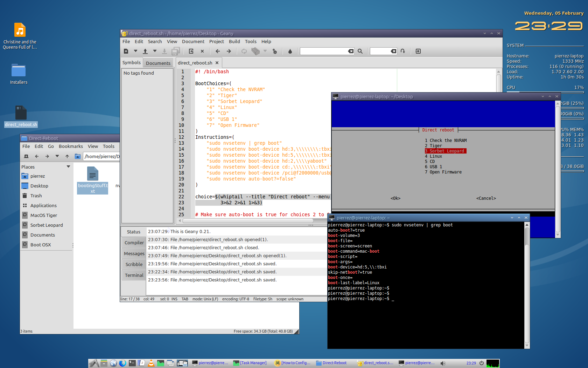
Task: Switch to the Documents sidebar tab
Action: (158, 63)
